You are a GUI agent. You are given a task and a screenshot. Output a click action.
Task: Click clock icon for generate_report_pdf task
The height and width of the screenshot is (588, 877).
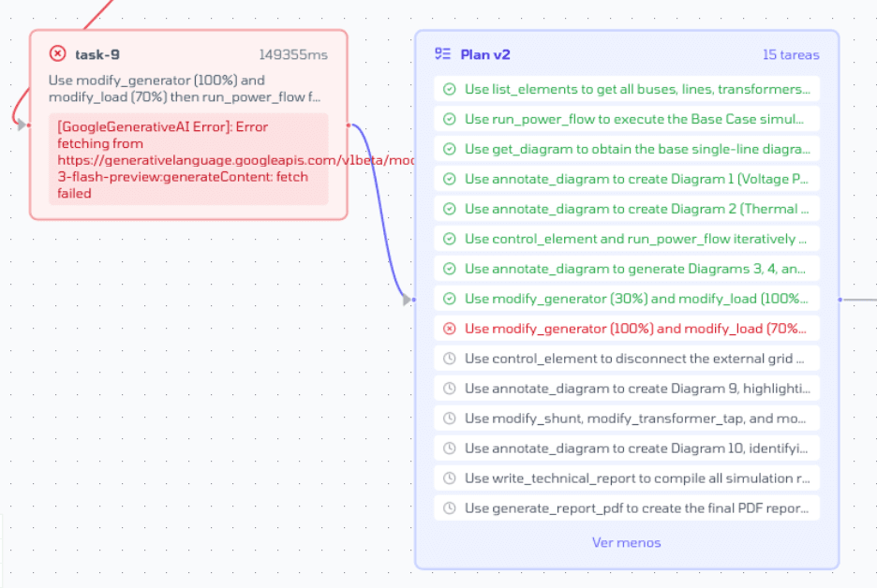(x=450, y=508)
